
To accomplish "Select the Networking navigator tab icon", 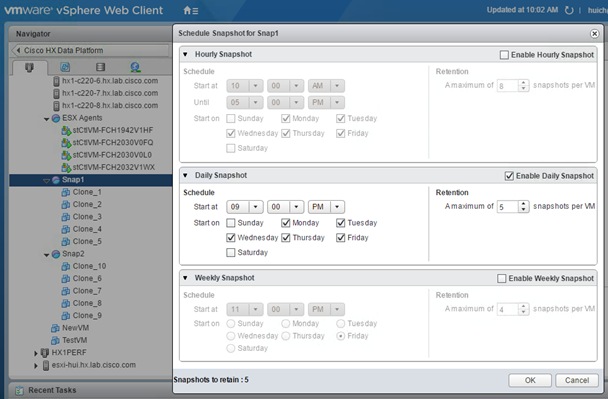I will 135,67.
